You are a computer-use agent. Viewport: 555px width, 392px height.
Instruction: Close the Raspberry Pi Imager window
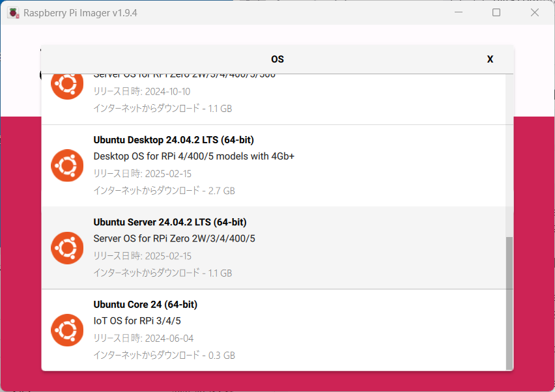pyautogui.click(x=534, y=12)
